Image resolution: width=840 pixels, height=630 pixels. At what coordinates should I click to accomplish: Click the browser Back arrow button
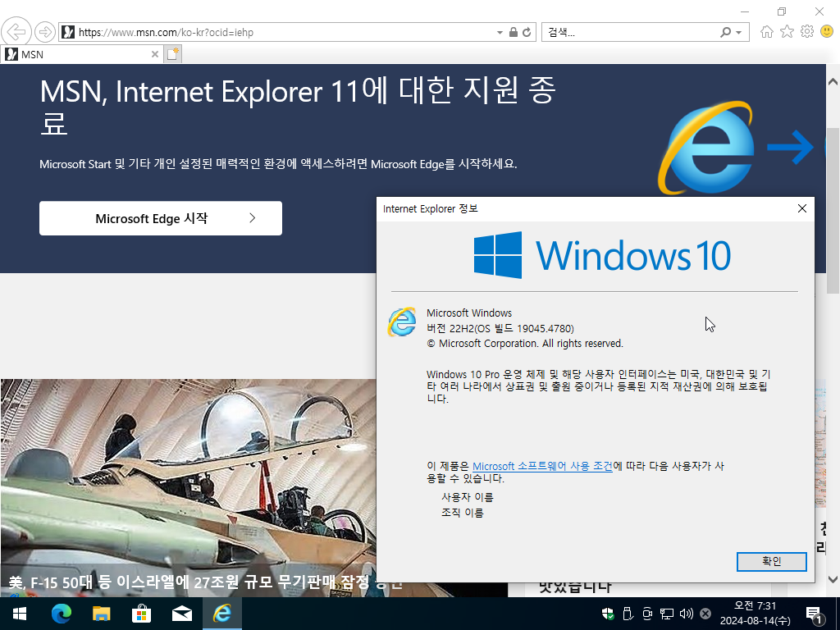[16, 32]
